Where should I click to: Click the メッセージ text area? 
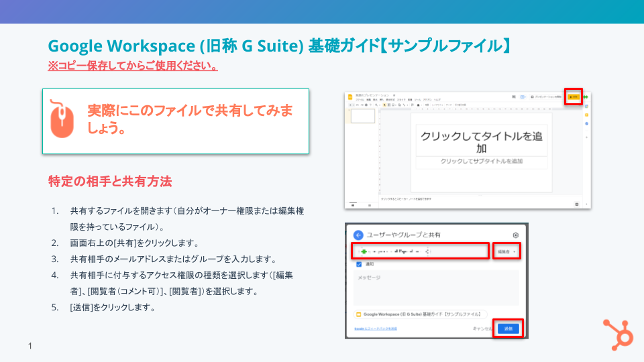click(x=436, y=288)
